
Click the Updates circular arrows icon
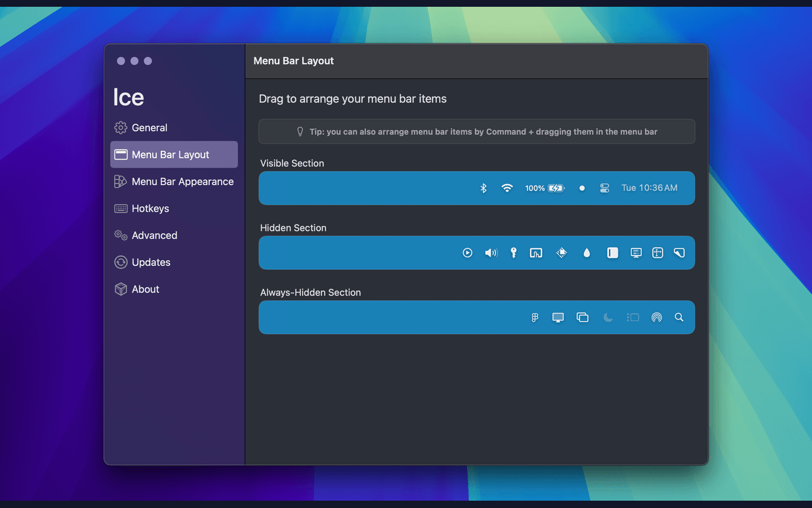pos(121,262)
